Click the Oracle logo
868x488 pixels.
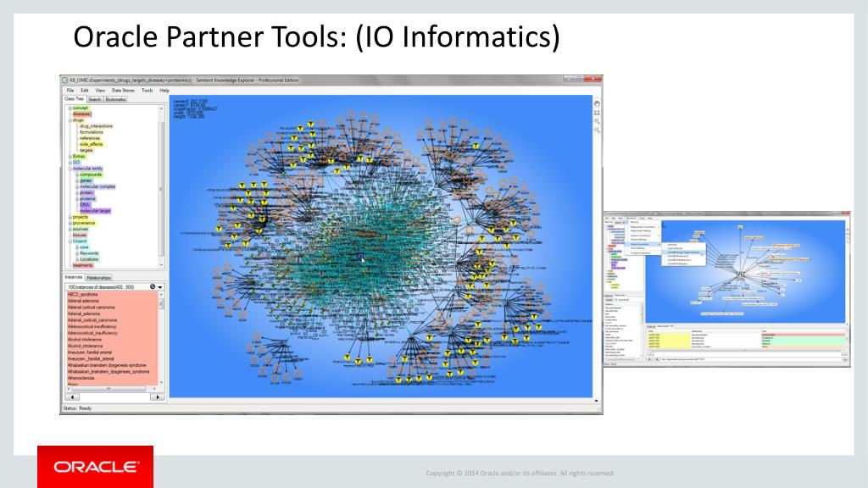95,467
